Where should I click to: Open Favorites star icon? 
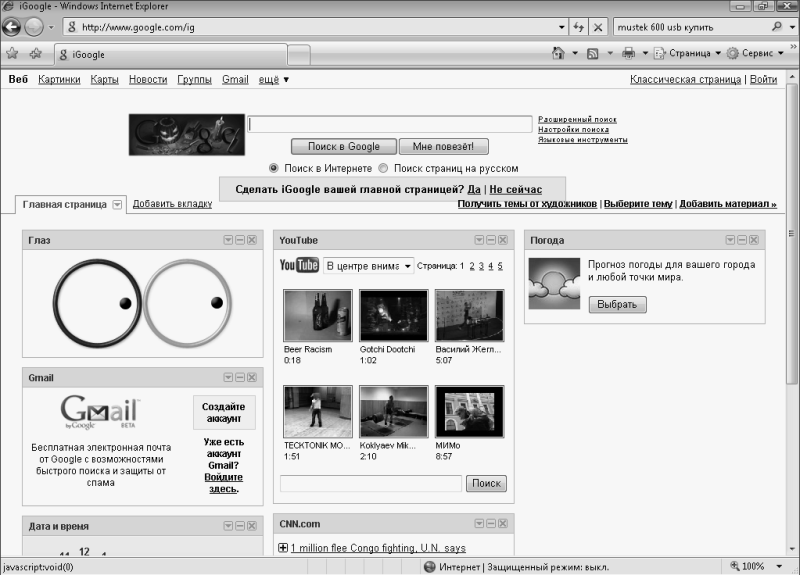pos(12,53)
